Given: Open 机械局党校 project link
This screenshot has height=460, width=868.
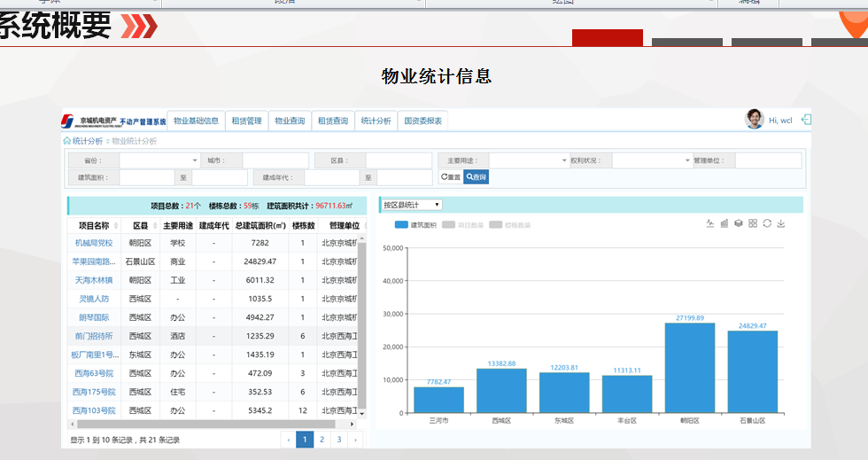Looking at the screenshot, I should (93, 243).
